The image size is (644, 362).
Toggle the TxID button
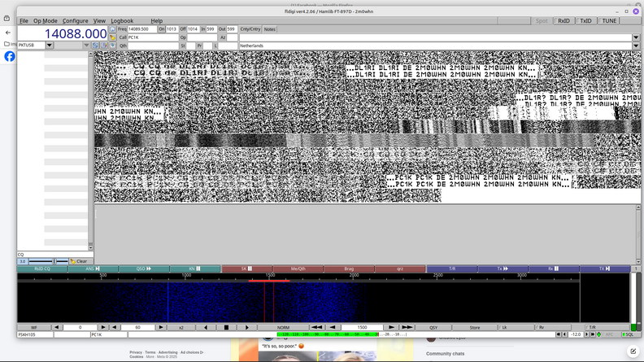(x=585, y=21)
